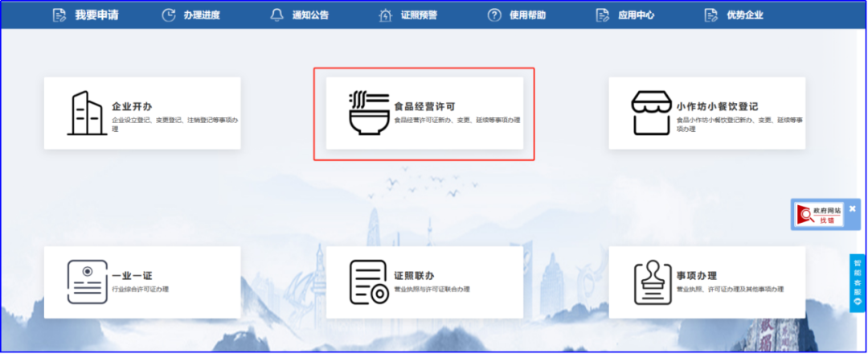Open the 事项办理 card title
The image size is (868, 354).
[x=696, y=276]
